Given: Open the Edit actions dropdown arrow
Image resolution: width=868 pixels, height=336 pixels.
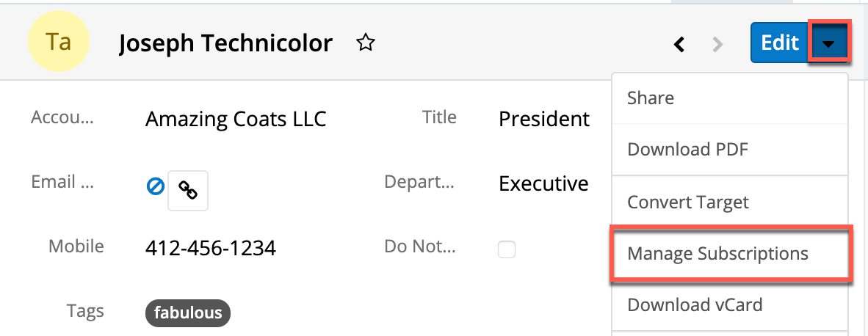Looking at the screenshot, I should click(828, 43).
